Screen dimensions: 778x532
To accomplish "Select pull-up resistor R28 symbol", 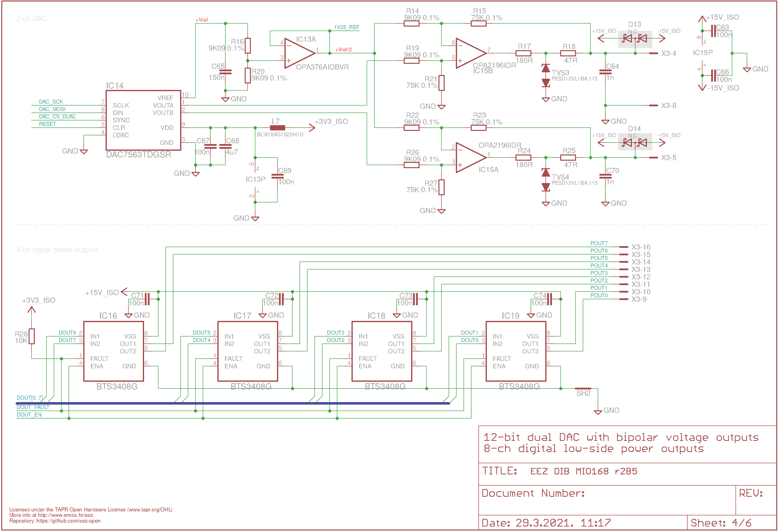I will [32, 336].
